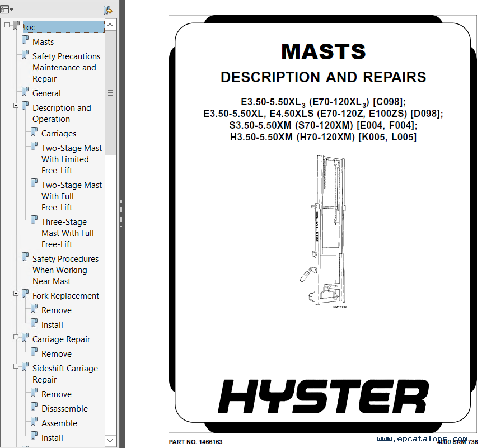Click the mast illustration on the cover page
Screen dimensions: 496x448
[323, 231]
